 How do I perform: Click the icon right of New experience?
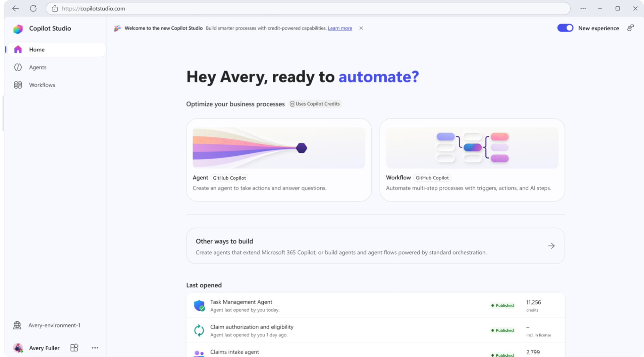click(631, 28)
